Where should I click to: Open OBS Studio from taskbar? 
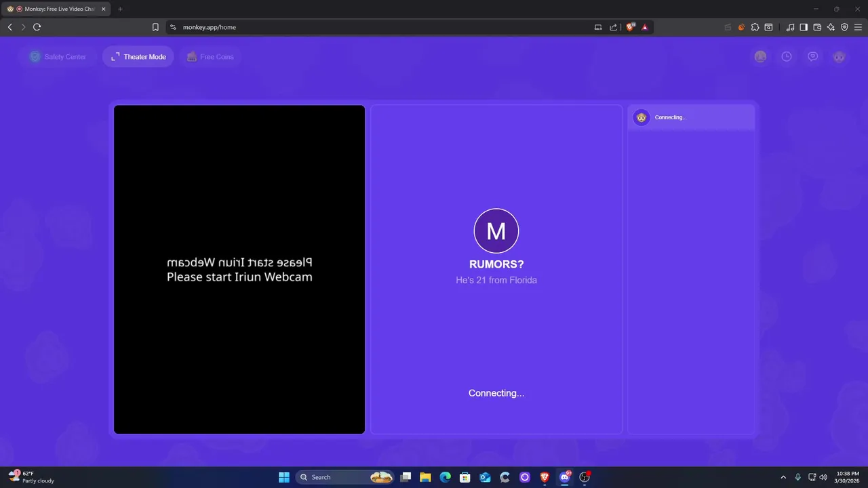(x=585, y=477)
